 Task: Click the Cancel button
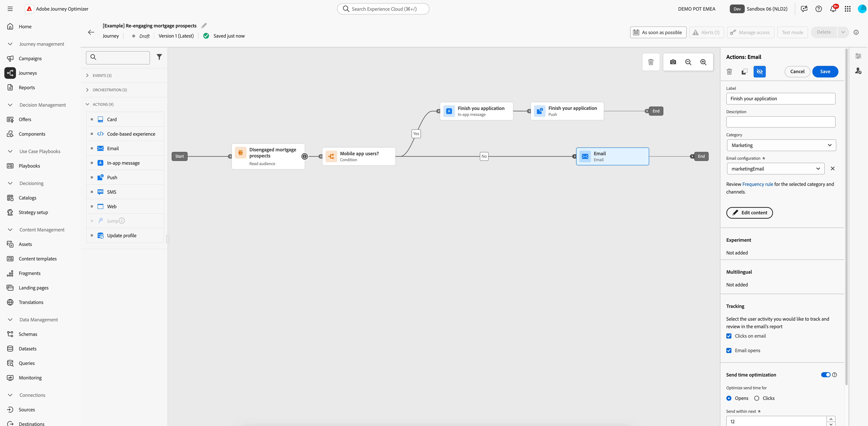pos(797,72)
